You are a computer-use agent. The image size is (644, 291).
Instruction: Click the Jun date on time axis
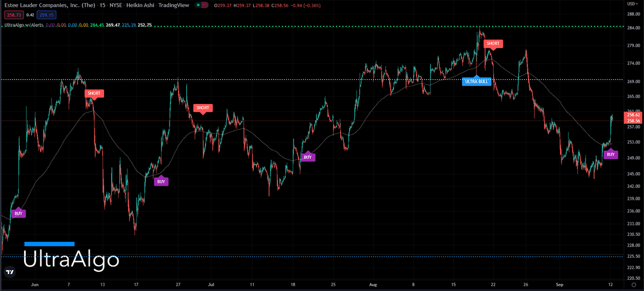point(35,285)
